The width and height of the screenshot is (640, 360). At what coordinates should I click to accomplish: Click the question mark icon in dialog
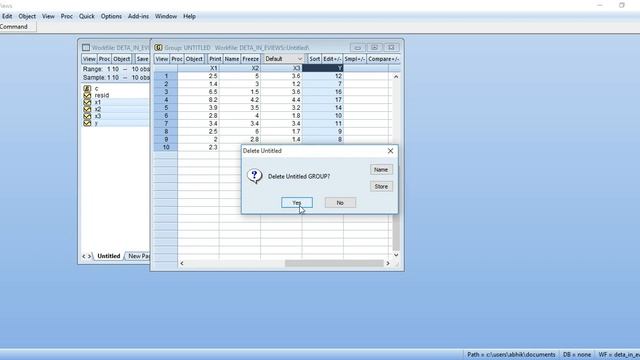click(255, 176)
